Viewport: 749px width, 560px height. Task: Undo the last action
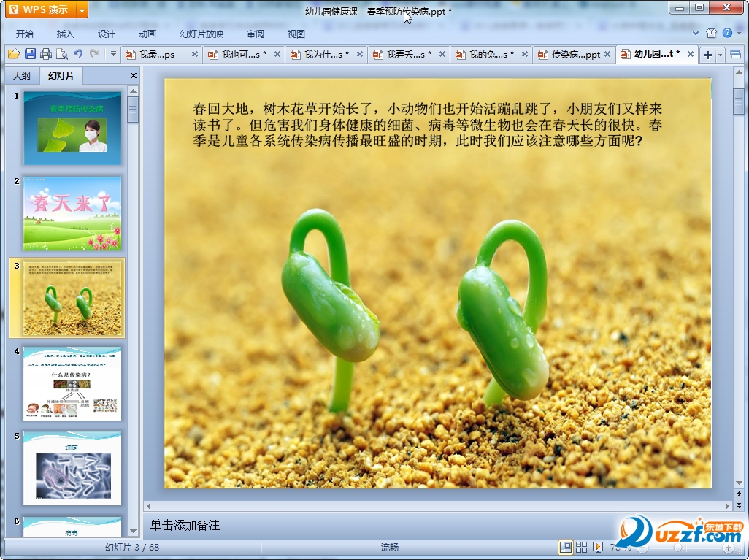click(78, 54)
